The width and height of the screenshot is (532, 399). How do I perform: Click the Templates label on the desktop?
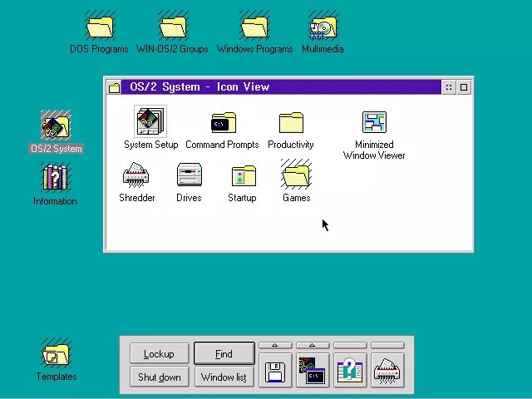[57, 377]
